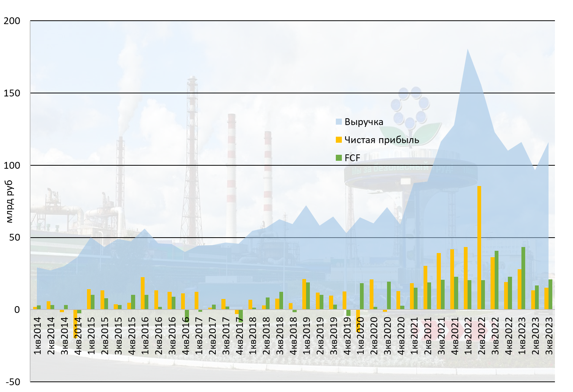
Task: Select the yellow profit bar for 1кв2022
Action: (465, 278)
